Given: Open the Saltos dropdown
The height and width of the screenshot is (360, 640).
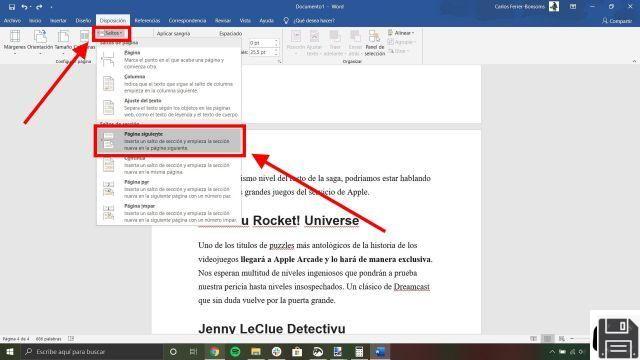Looking at the screenshot, I should [111, 33].
